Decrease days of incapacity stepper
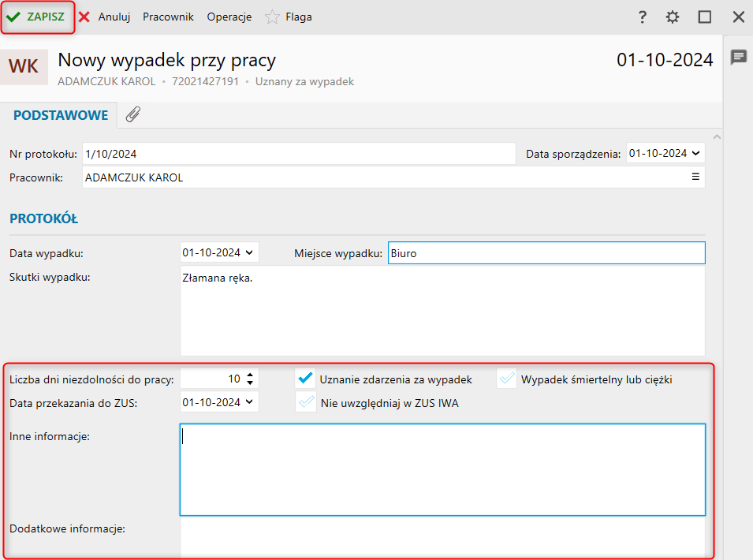Viewport: 753px width, 560px height. [250, 383]
